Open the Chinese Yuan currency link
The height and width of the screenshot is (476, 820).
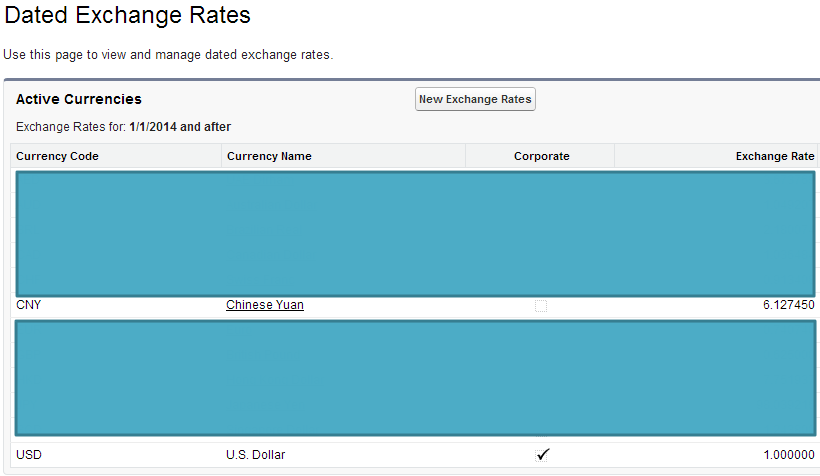[265, 305]
